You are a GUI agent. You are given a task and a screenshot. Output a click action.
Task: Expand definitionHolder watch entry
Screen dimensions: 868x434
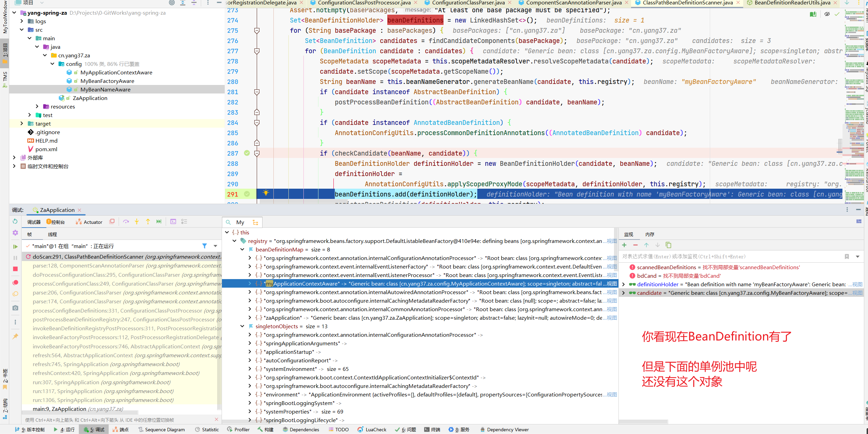pyautogui.click(x=624, y=284)
